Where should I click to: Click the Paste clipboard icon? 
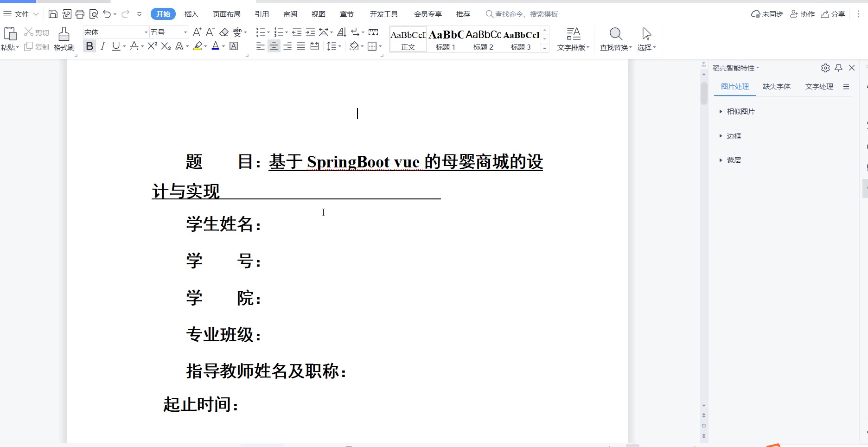pyautogui.click(x=10, y=34)
